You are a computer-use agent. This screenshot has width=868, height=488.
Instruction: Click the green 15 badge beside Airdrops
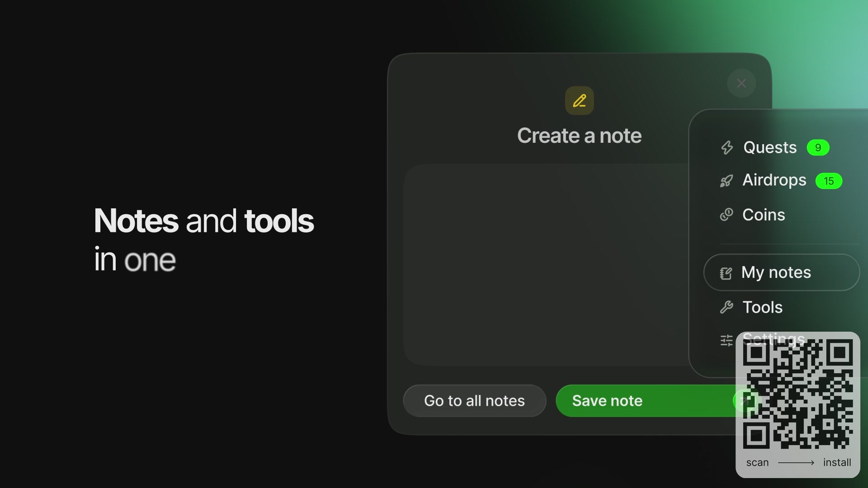tap(829, 181)
